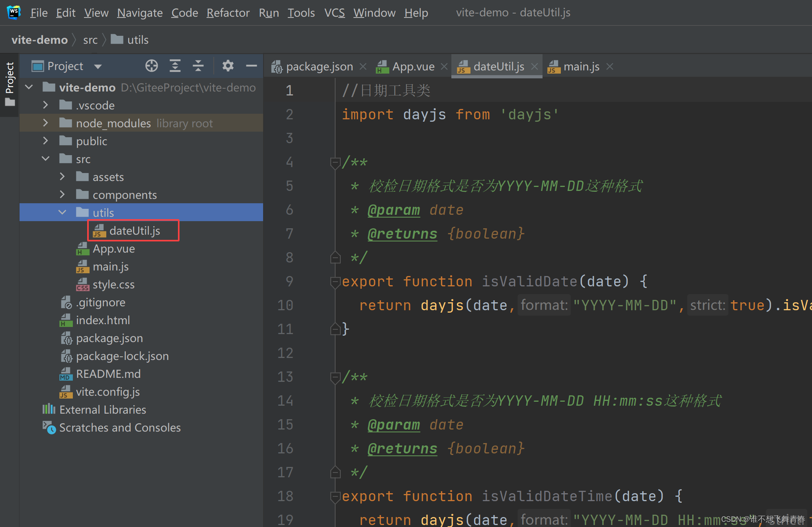Click the isValidDateTime function name
This screenshot has height=527, width=812.
(x=547, y=496)
